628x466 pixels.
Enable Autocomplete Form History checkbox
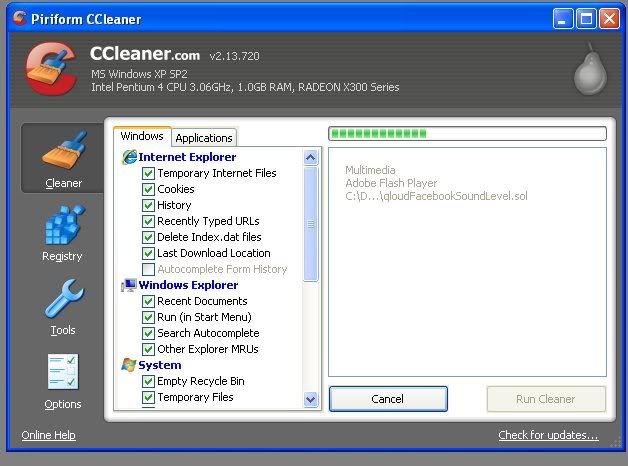point(148,269)
